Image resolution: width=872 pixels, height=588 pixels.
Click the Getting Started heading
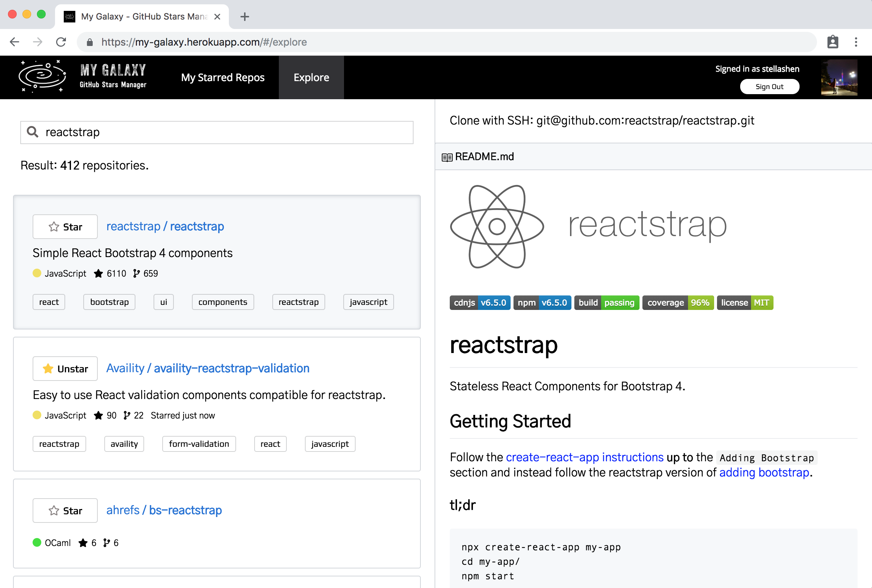pyautogui.click(x=510, y=421)
